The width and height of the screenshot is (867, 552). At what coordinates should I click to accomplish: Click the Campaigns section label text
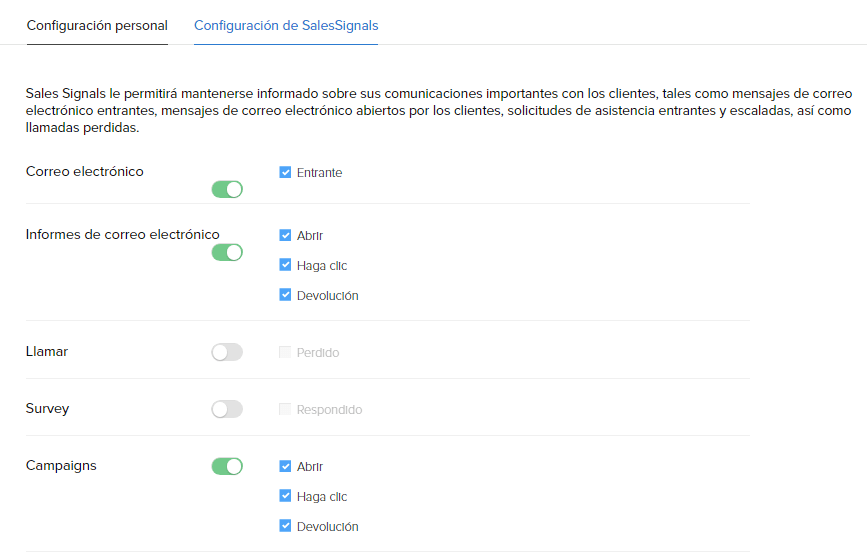click(x=61, y=466)
